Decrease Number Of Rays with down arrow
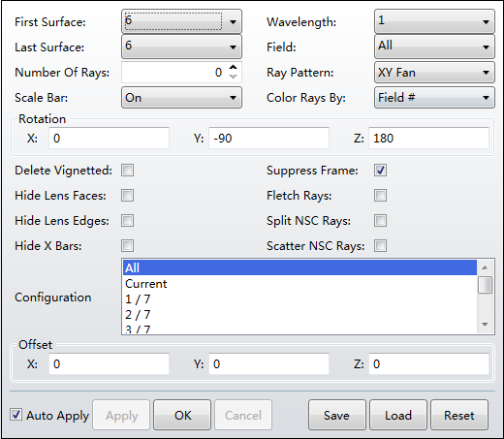The image size is (504, 439). (233, 77)
